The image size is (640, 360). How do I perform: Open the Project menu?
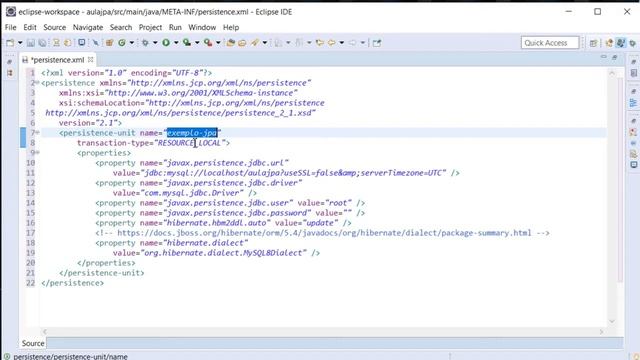tap(150, 27)
